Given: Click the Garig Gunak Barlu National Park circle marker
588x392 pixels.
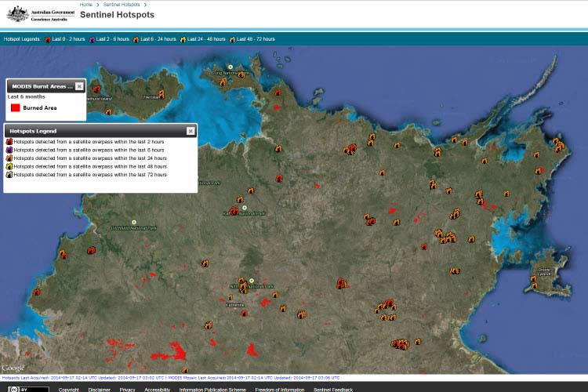Looking at the screenshot, I should pos(230,67).
